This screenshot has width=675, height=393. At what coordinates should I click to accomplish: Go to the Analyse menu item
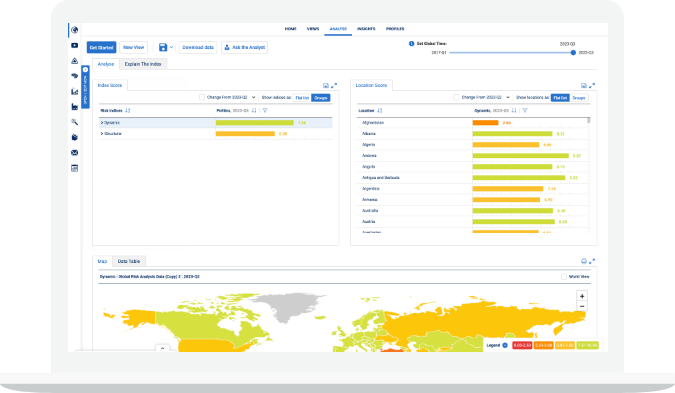tap(338, 29)
